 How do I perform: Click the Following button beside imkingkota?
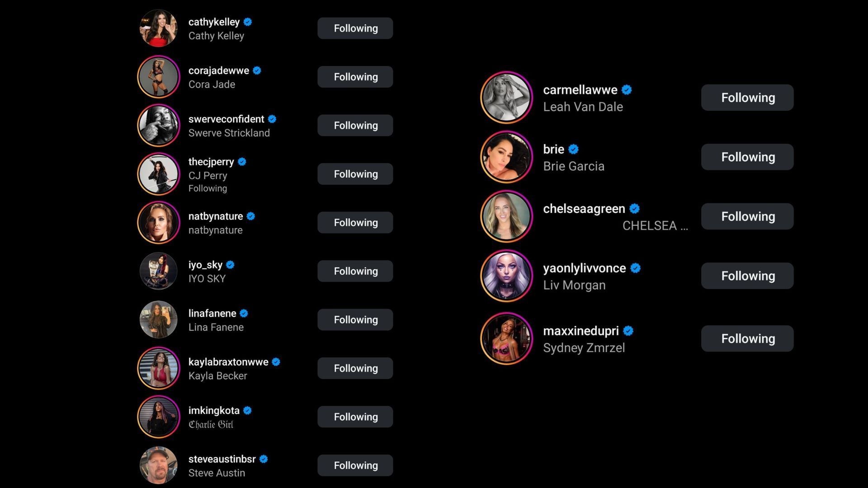[x=355, y=417]
